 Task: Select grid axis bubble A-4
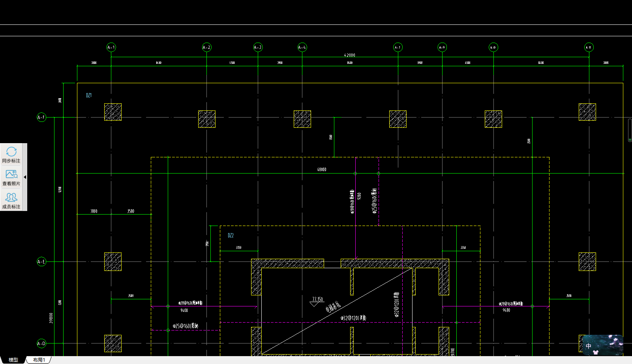pos(302,47)
